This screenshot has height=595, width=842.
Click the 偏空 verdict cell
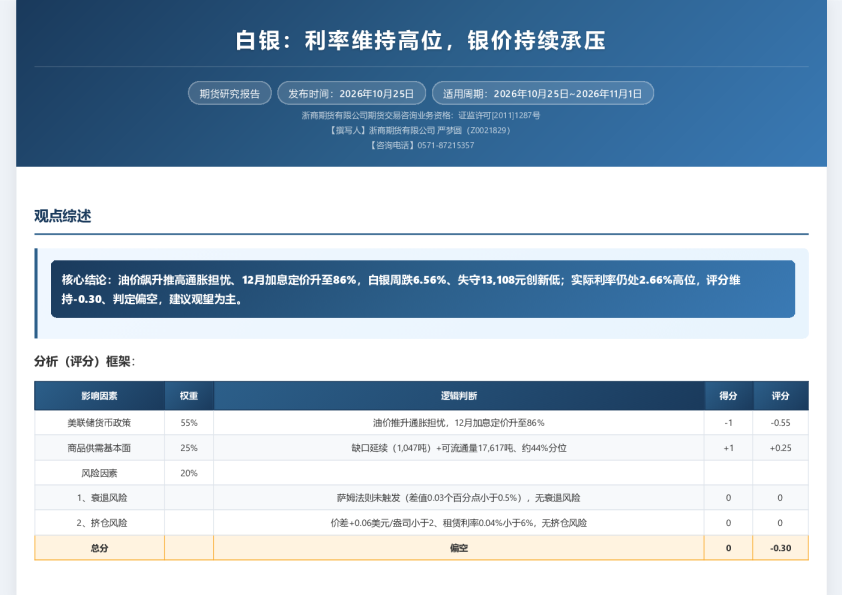pos(459,548)
